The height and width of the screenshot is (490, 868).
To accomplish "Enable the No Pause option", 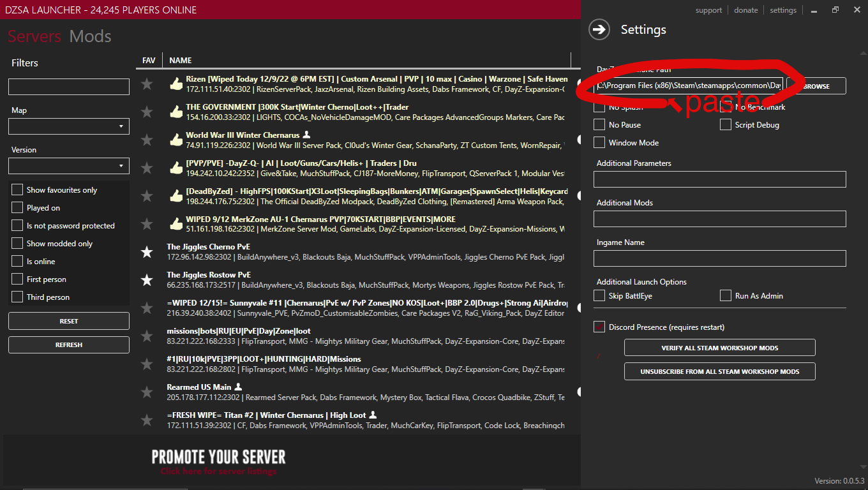I will coord(599,124).
